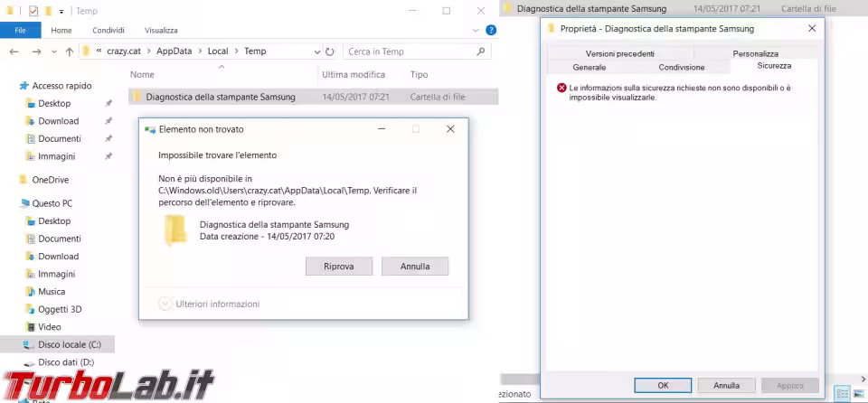Select Diagnostica della stampante Samsung folder row
The width and height of the screenshot is (868, 403).
[314, 97]
